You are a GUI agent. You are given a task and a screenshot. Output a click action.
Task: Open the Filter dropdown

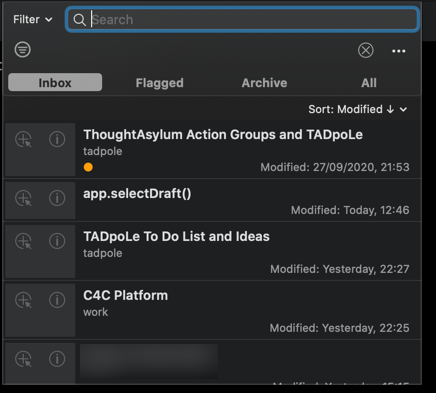click(x=33, y=19)
